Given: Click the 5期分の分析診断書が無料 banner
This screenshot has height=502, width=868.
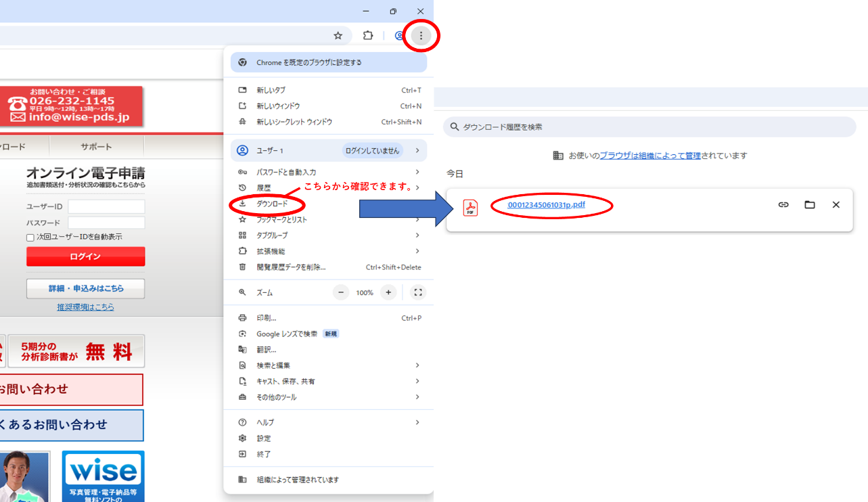Looking at the screenshot, I should [x=77, y=351].
